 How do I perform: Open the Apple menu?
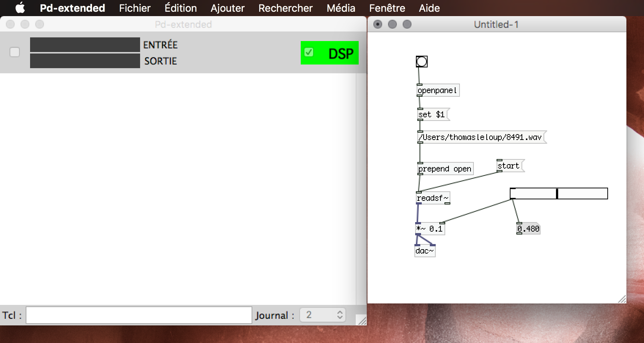(20, 8)
